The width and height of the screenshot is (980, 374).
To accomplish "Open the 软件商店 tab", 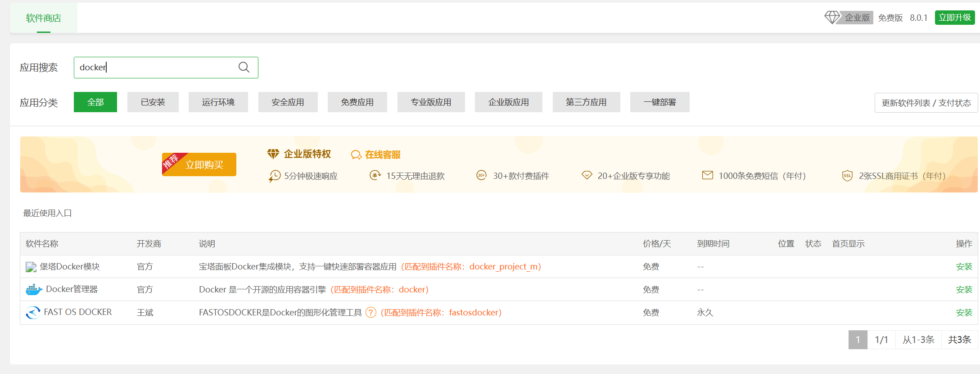I will tap(44, 18).
